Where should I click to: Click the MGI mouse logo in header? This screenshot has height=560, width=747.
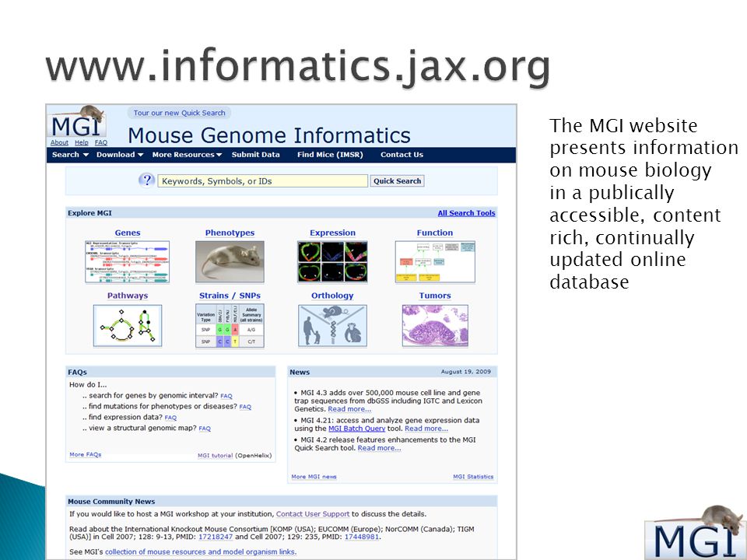pyautogui.click(x=77, y=122)
